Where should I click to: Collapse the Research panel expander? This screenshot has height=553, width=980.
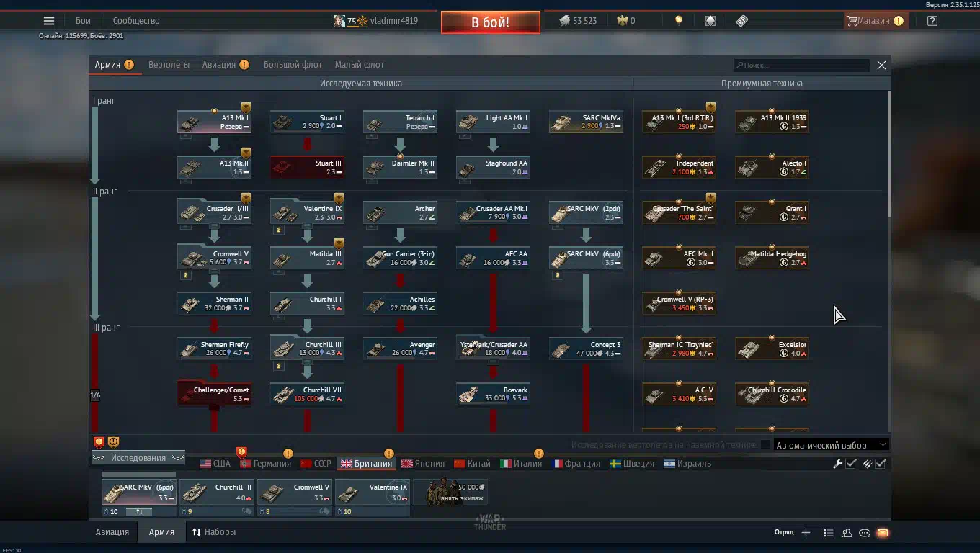138,458
